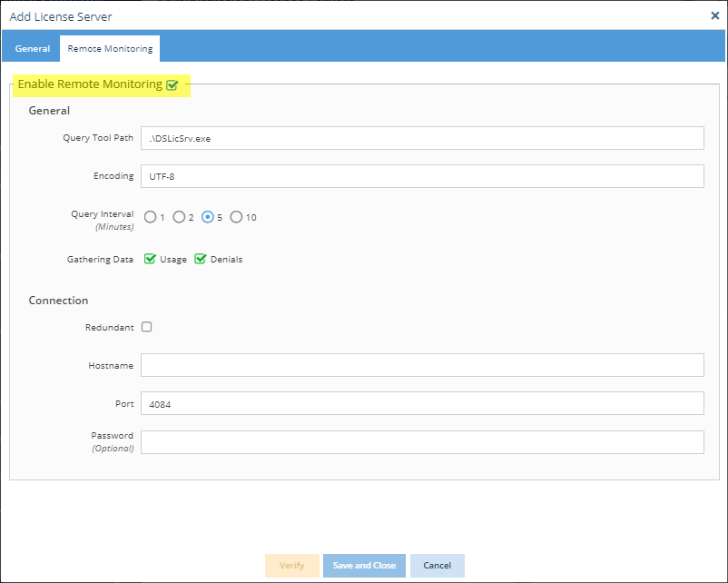Select the 5 minute query interval

tap(208, 217)
